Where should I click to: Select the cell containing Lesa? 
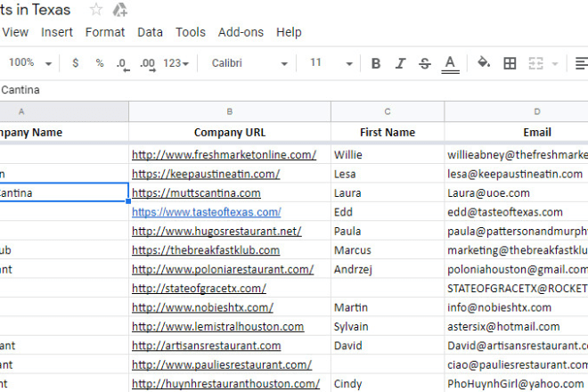pyautogui.click(x=388, y=174)
